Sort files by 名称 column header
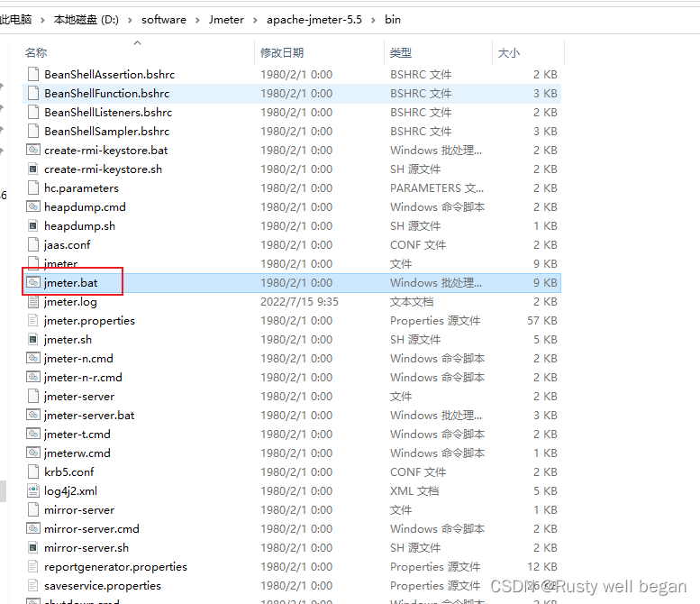 [x=36, y=52]
